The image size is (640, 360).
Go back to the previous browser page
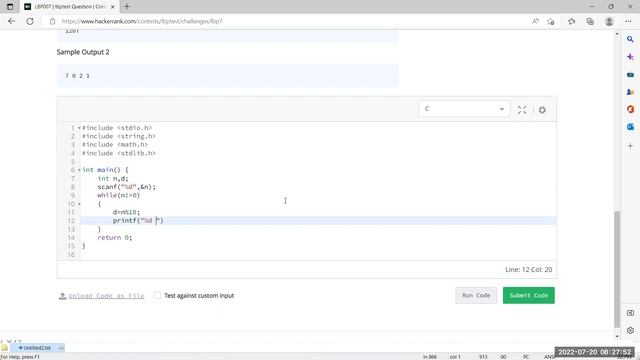pyautogui.click(x=11, y=21)
